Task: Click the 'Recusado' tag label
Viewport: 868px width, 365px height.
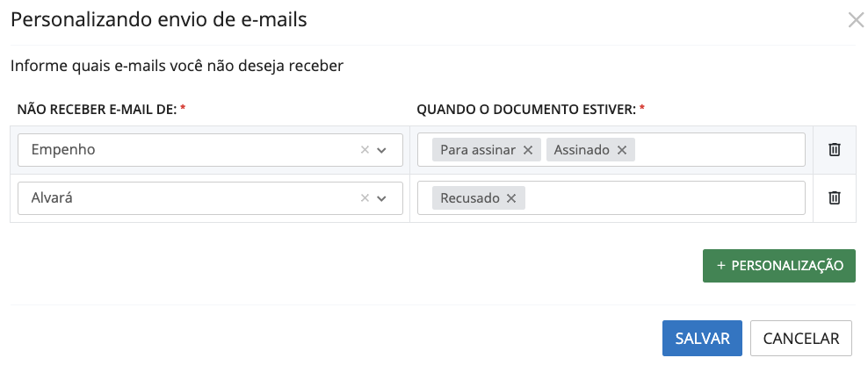Action: pos(469,198)
